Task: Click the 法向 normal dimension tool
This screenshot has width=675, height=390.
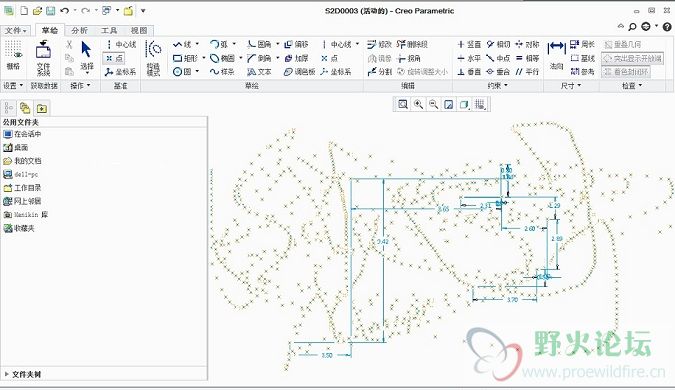Action: pyautogui.click(x=556, y=56)
